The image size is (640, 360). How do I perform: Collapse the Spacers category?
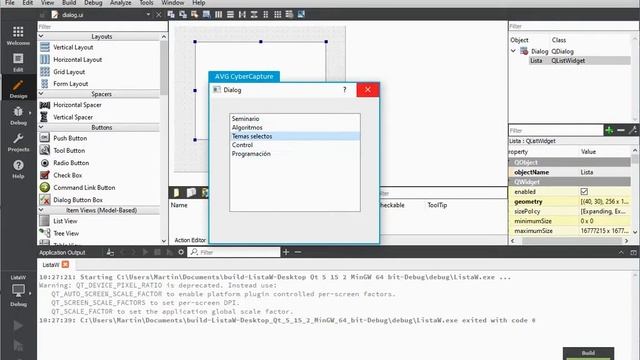click(41, 94)
